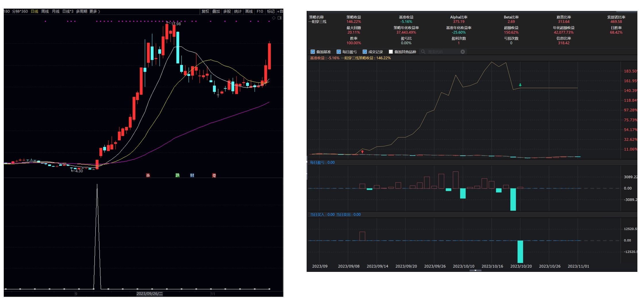The image size is (644, 298).
Task: Select the 月线 monthly chart tab
Action: [55, 11]
